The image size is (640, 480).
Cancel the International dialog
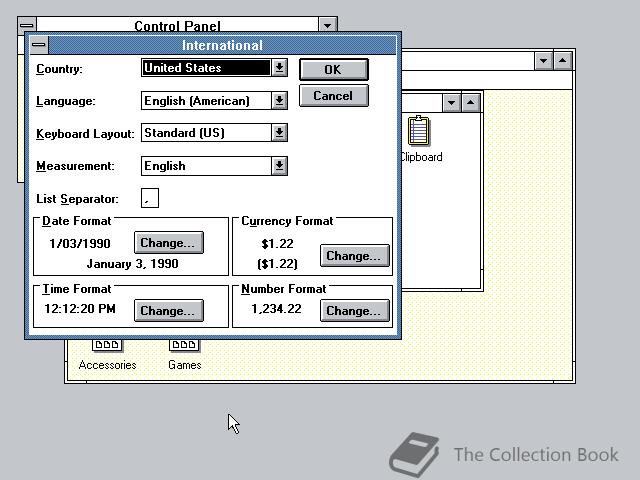coord(333,96)
